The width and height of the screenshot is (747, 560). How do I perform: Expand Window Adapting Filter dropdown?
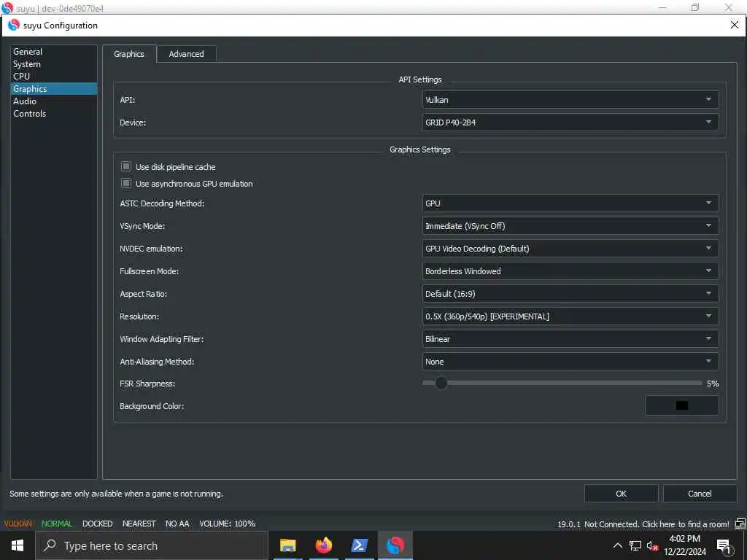tap(570, 339)
